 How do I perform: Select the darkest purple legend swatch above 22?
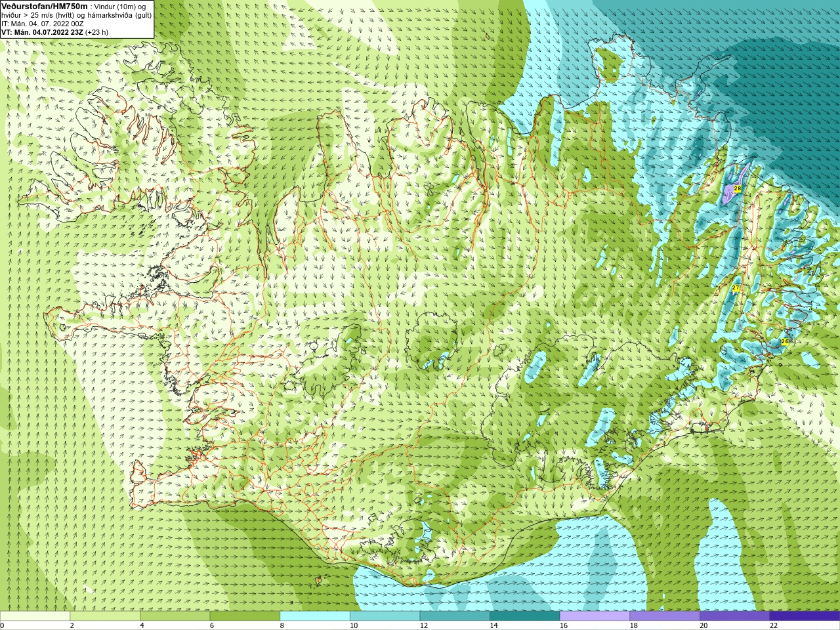tap(805, 616)
